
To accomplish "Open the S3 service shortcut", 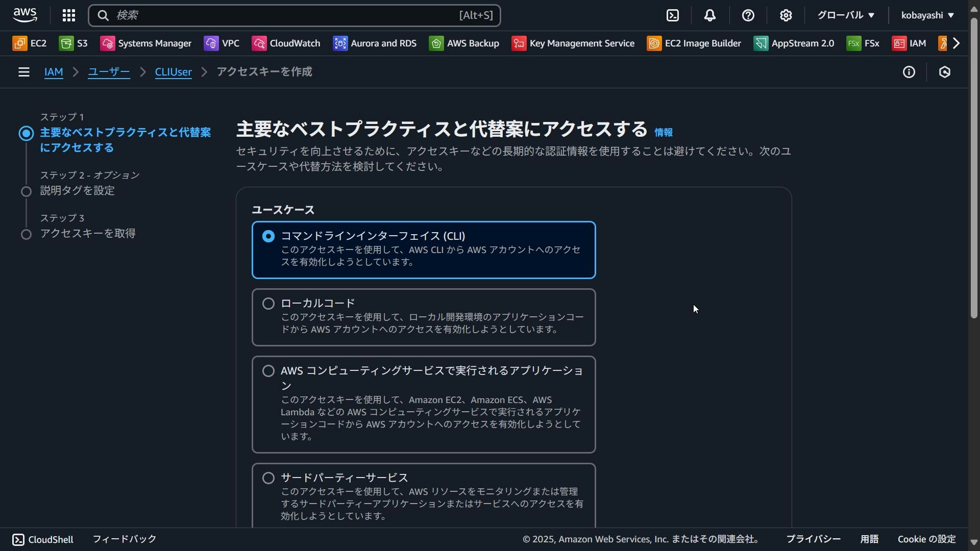I will 73,43.
